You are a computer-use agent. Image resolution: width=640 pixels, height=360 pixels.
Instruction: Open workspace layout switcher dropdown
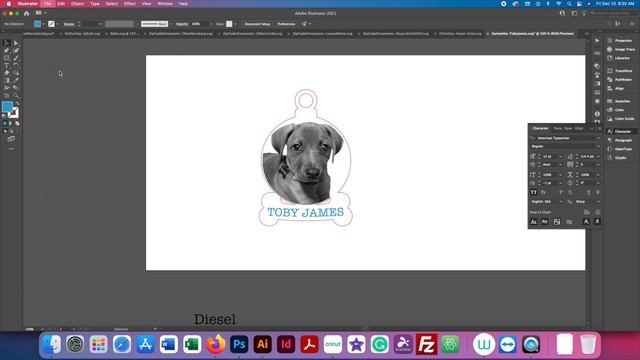click(41, 13)
